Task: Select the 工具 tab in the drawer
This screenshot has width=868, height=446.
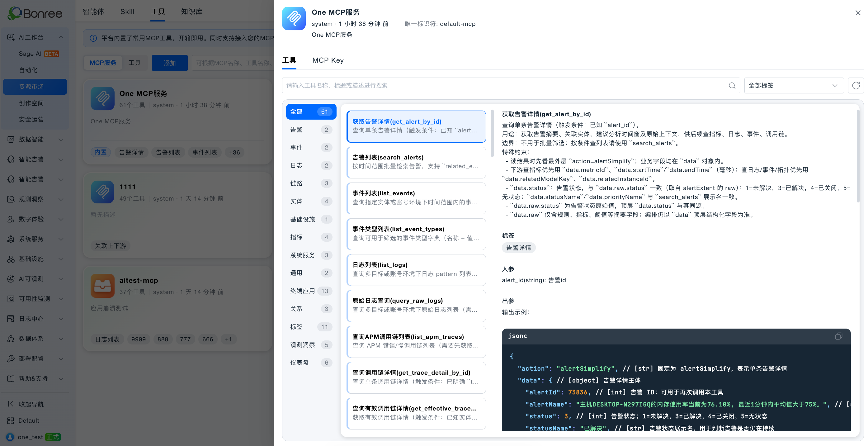Action: [289, 60]
